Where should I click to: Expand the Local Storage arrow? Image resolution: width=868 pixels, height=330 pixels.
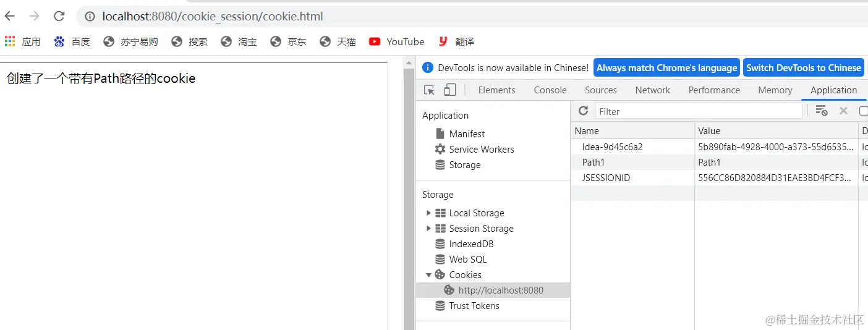pyautogui.click(x=428, y=213)
